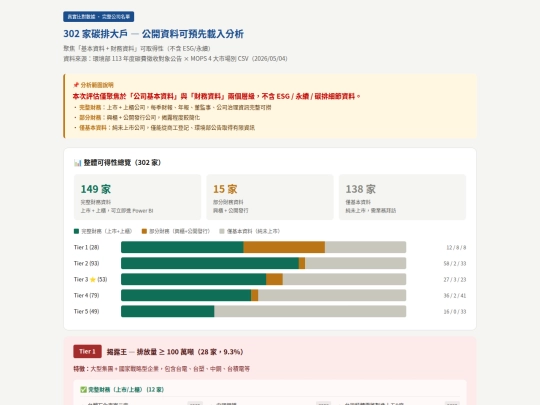Click the '12 / 8 / 8' value

[x=456, y=247]
